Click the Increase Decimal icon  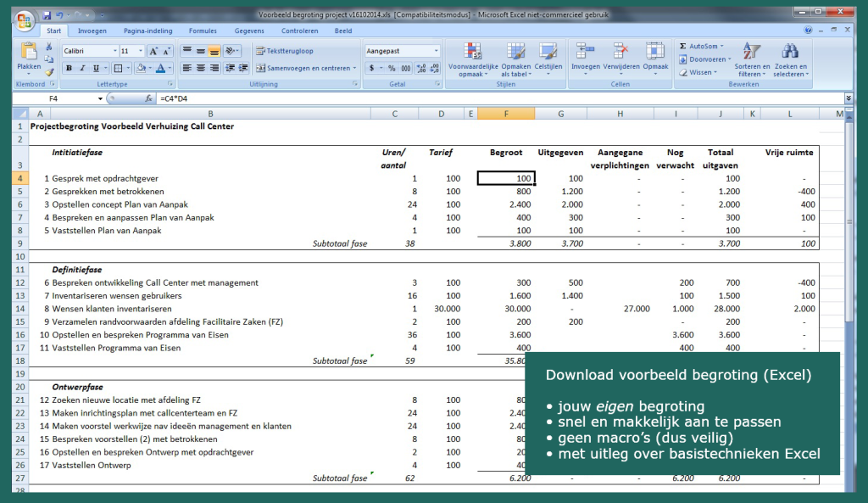click(421, 68)
